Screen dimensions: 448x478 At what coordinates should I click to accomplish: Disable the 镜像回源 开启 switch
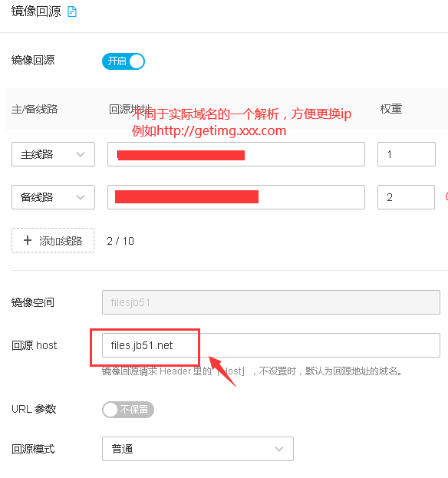pos(124,61)
